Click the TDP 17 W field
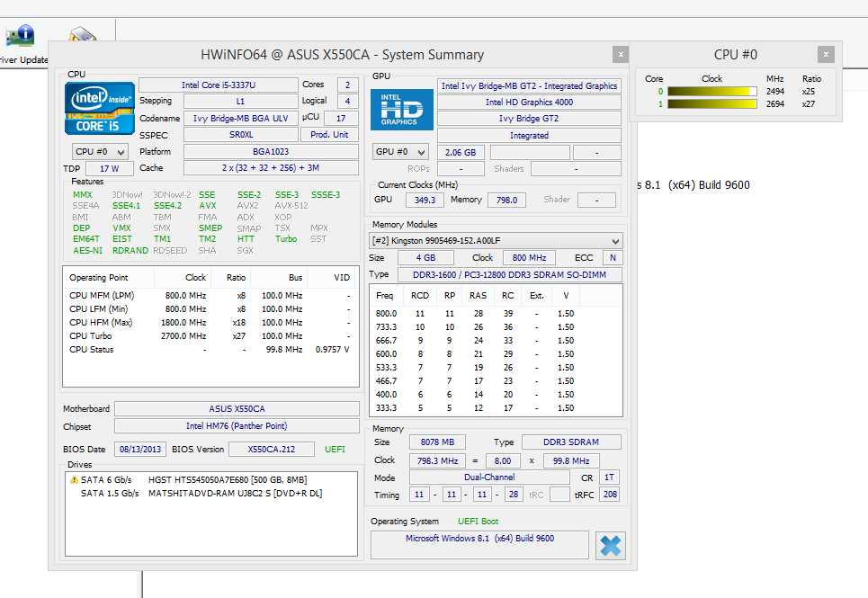Viewport: 868px width, 598px height. pyautogui.click(x=110, y=169)
